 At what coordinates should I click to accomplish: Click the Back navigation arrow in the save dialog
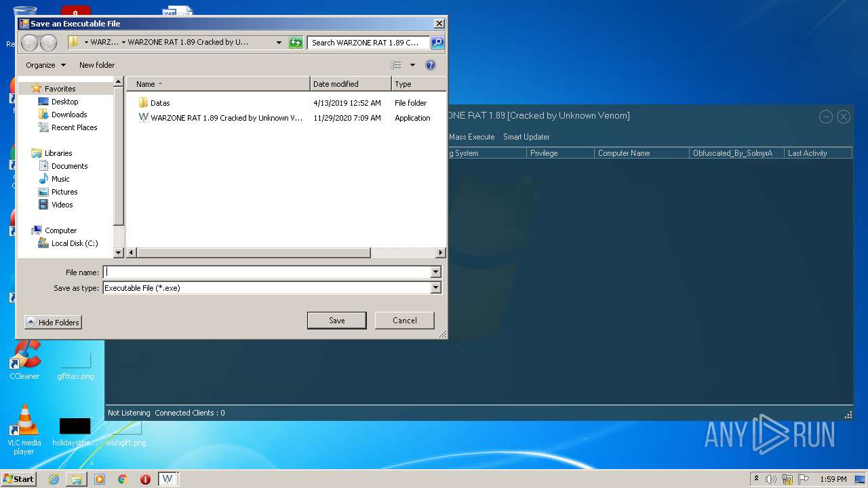[x=29, y=43]
